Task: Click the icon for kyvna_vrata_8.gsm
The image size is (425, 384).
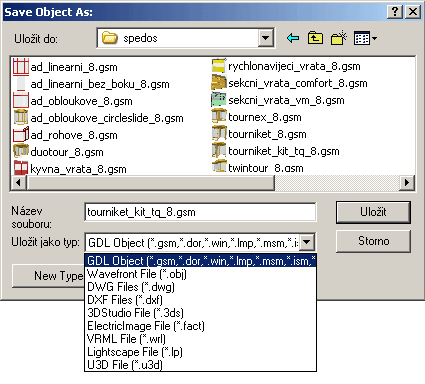Action: [x=21, y=168]
